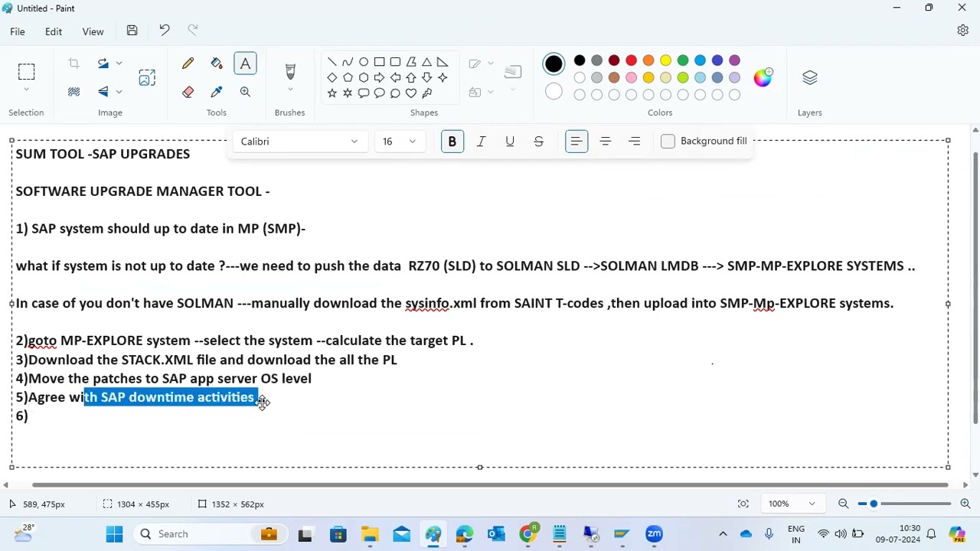Select the Eraser tool
Screen dimensions: 980x551
coord(188,92)
